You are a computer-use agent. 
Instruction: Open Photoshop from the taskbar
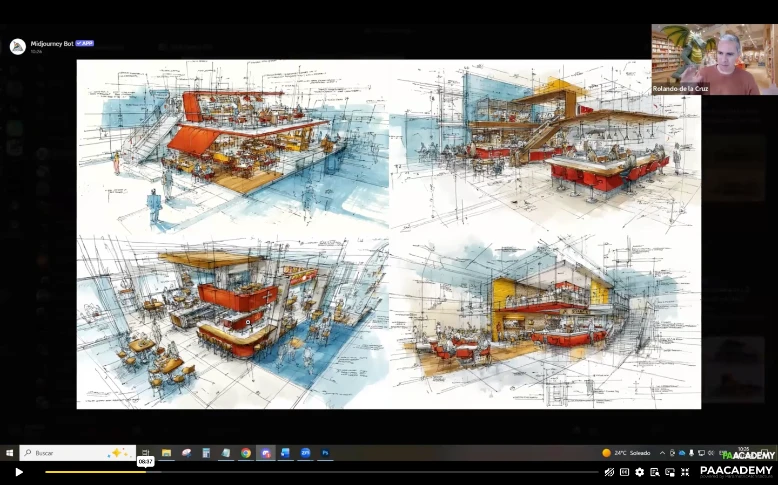tap(325, 453)
